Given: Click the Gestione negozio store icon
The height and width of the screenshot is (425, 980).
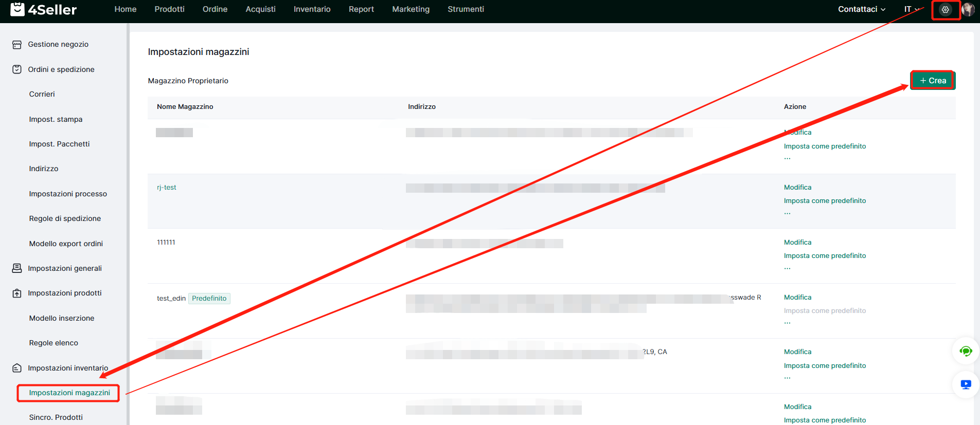Looking at the screenshot, I should pyautogui.click(x=17, y=45).
